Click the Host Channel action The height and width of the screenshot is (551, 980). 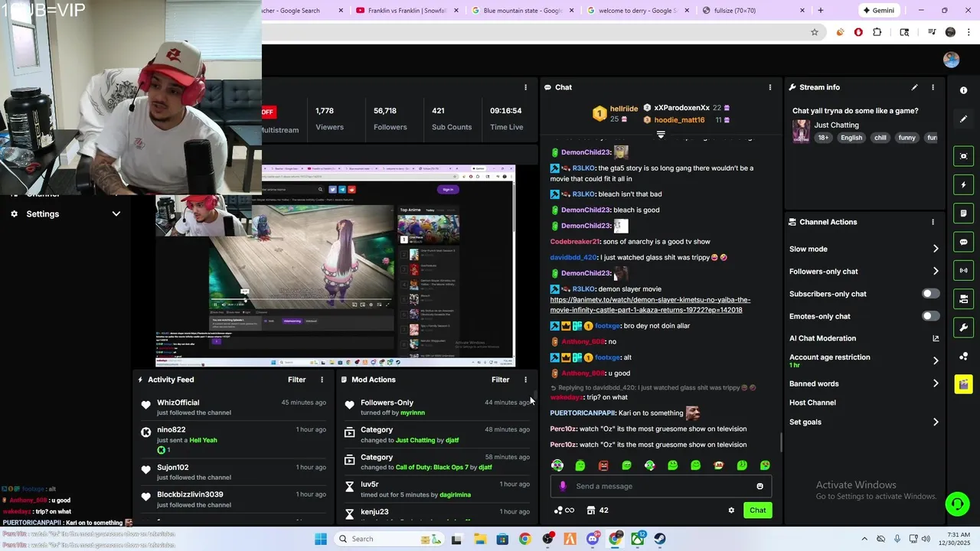tap(812, 403)
